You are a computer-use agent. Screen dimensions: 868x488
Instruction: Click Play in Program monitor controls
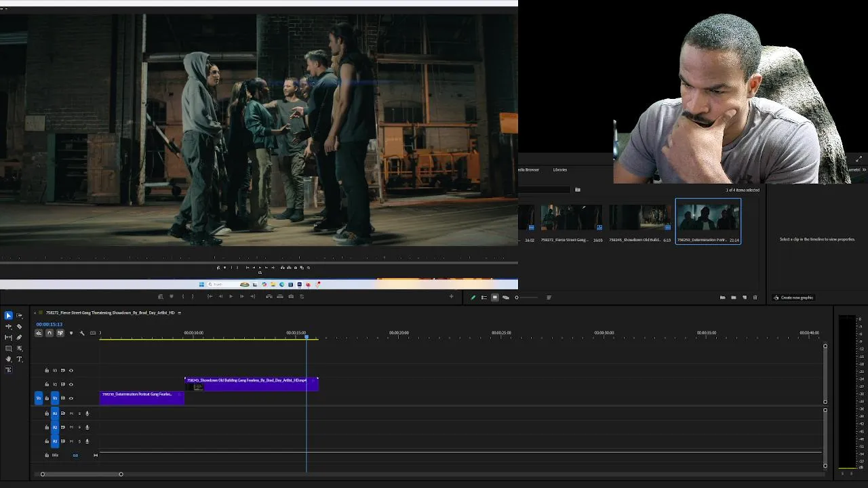(231, 296)
